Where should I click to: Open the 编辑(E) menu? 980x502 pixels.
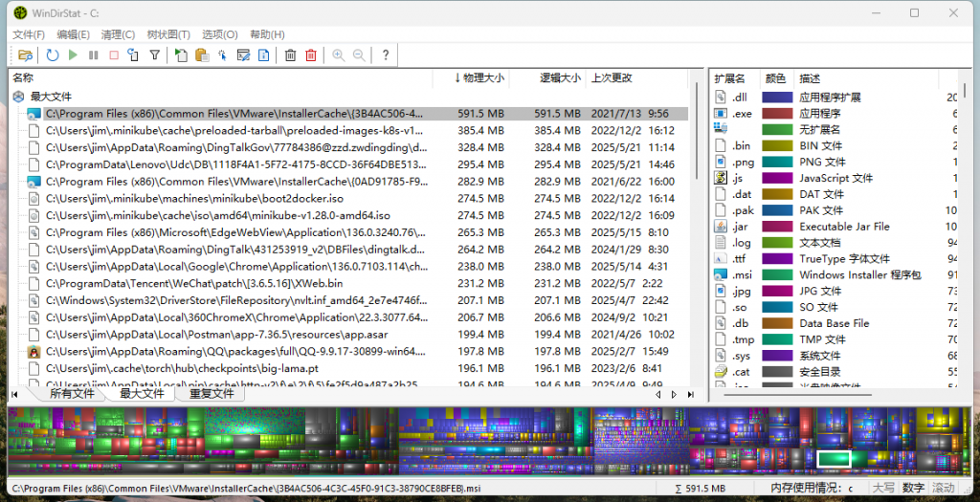(x=73, y=34)
